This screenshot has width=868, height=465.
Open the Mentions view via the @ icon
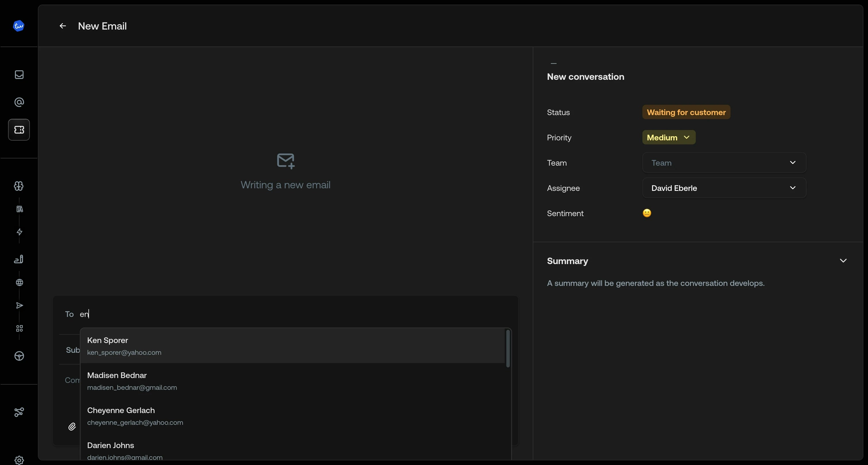pyautogui.click(x=19, y=102)
